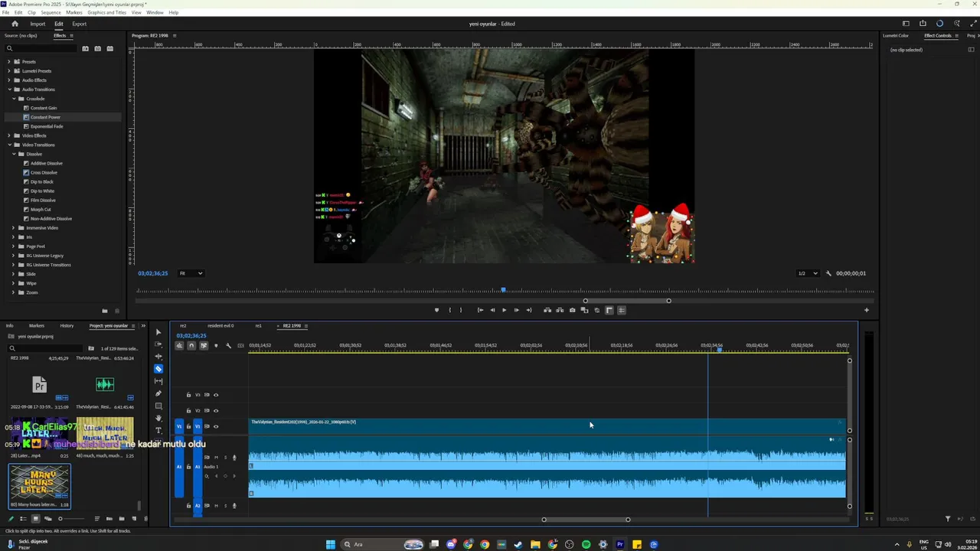The width and height of the screenshot is (980, 551).
Task: Click the Home icon in the header
Action: click(15, 24)
